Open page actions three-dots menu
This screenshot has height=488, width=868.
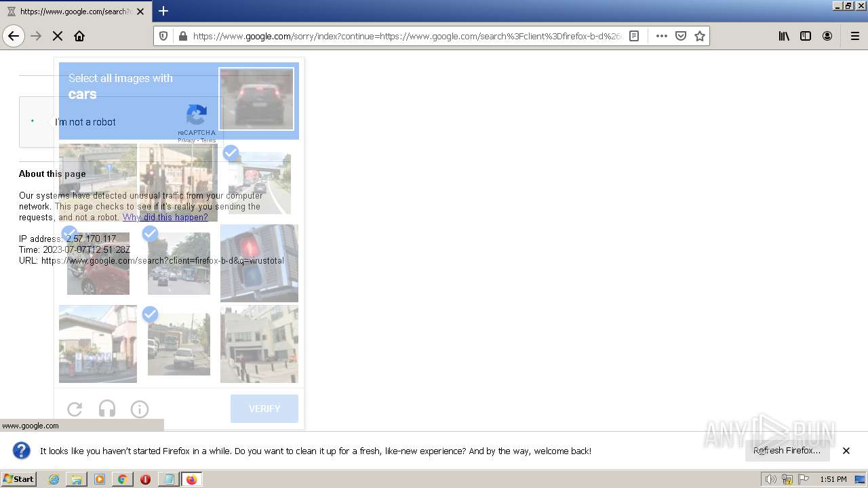[662, 36]
